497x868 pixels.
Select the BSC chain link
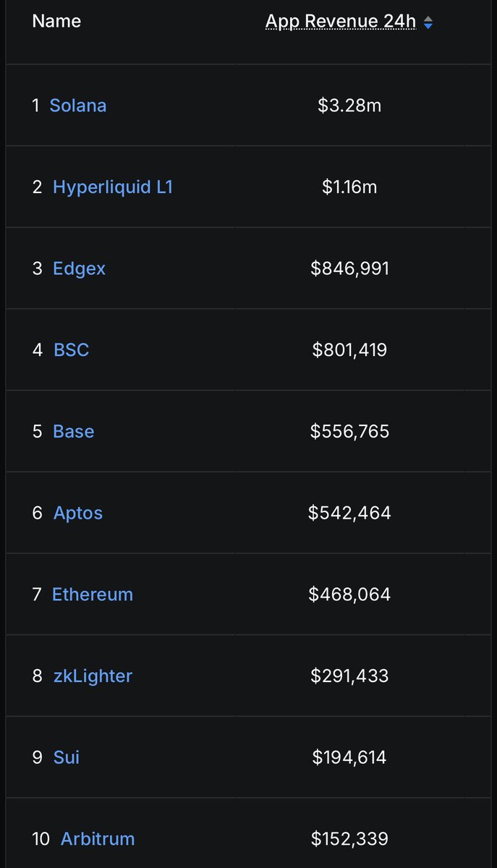[71, 350]
